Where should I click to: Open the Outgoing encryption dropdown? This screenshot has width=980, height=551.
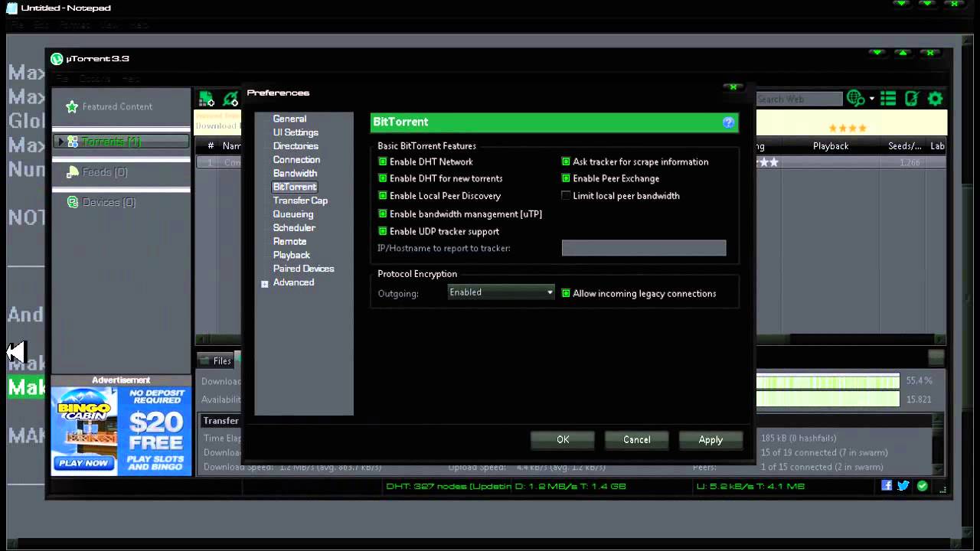click(x=501, y=292)
